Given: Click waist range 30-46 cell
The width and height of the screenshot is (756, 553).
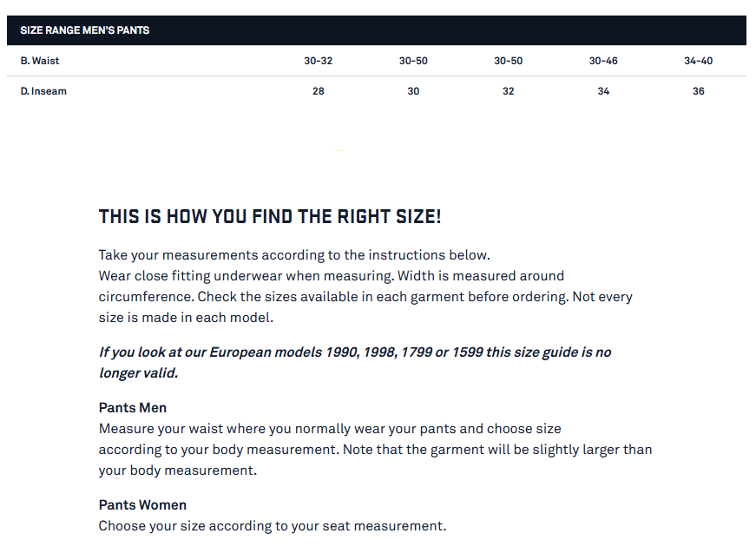Looking at the screenshot, I should pos(603,62).
